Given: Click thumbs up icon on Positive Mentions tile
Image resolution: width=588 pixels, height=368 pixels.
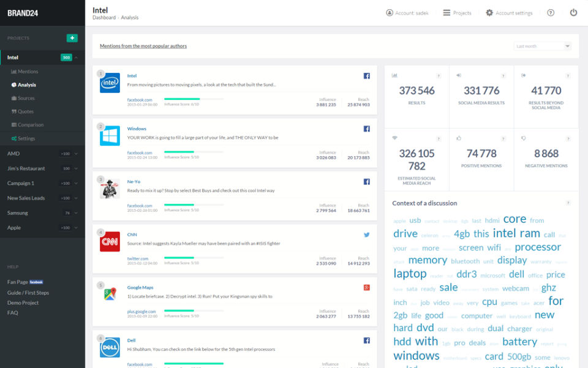Looking at the screenshot, I should pyautogui.click(x=459, y=138).
